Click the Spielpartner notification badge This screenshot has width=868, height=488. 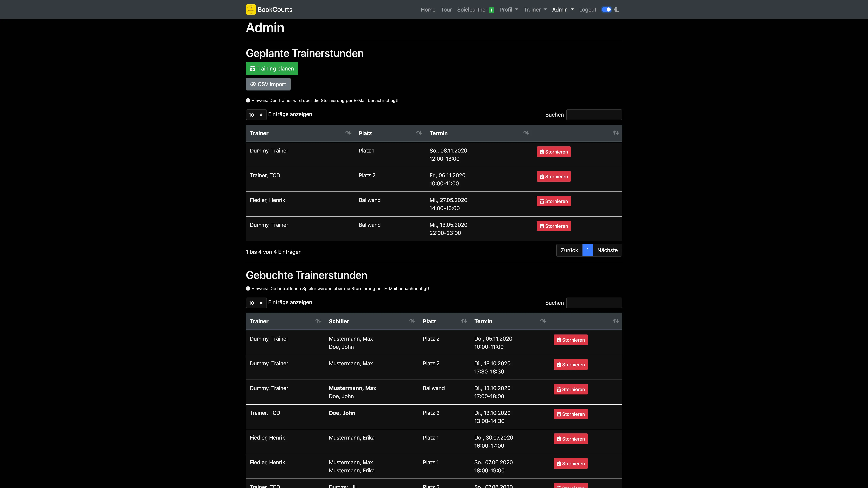tap(492, 10)
